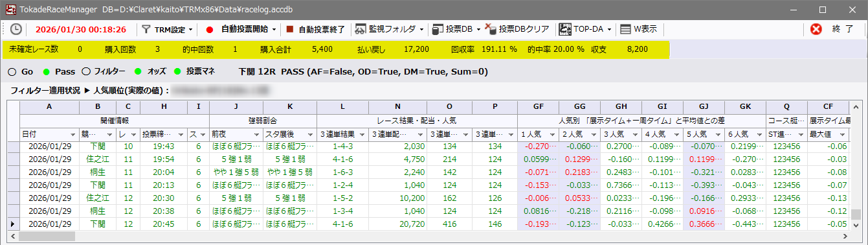This screenshot has height=245, width=868.
Task: Stop auto voting with 自動投票終了
Action: click(x=316, y=29)
